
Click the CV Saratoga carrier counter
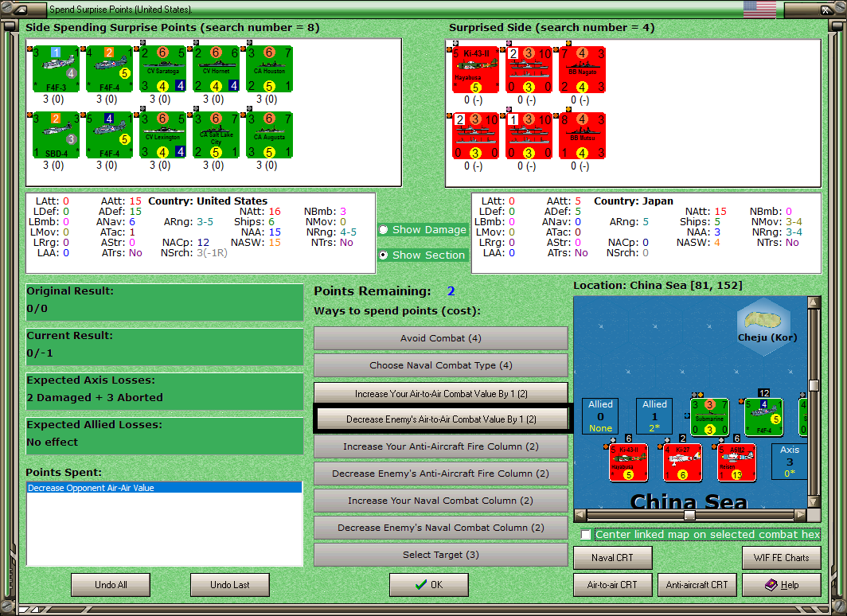(162, 69)
